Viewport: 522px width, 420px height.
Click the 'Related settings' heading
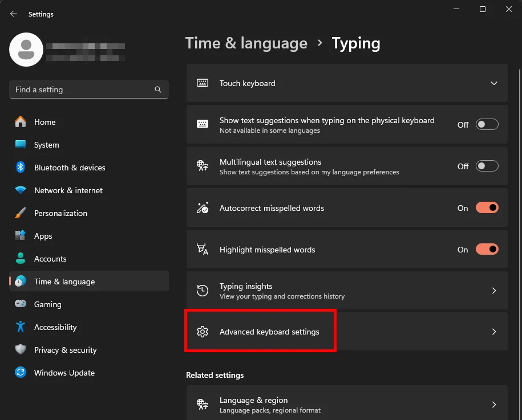pyautogui.click(x=215, y=375)
